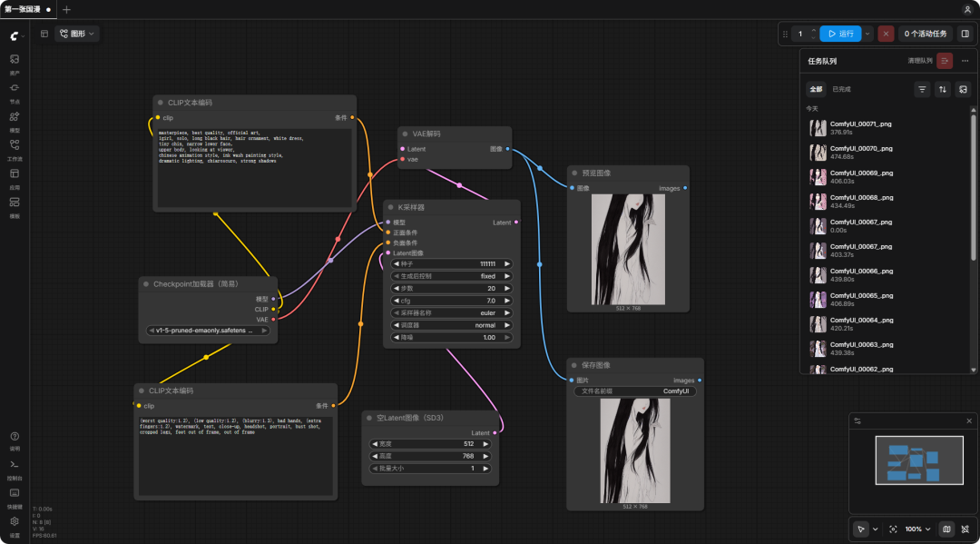Open the 应用 apps sidebar panel
Image resolution: width=980 pixels, height=544 pixels.
[15, 178]
